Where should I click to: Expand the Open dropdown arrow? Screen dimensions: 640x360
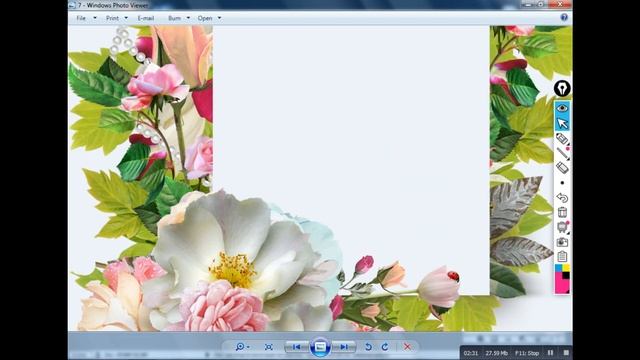(x=219, y=18)
